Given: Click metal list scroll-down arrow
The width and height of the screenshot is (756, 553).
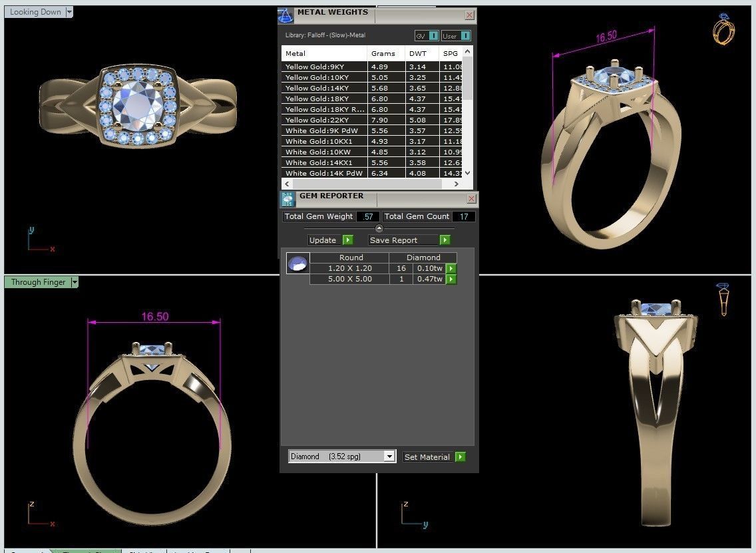Looking at the screenshot, I should coord(467,172).
